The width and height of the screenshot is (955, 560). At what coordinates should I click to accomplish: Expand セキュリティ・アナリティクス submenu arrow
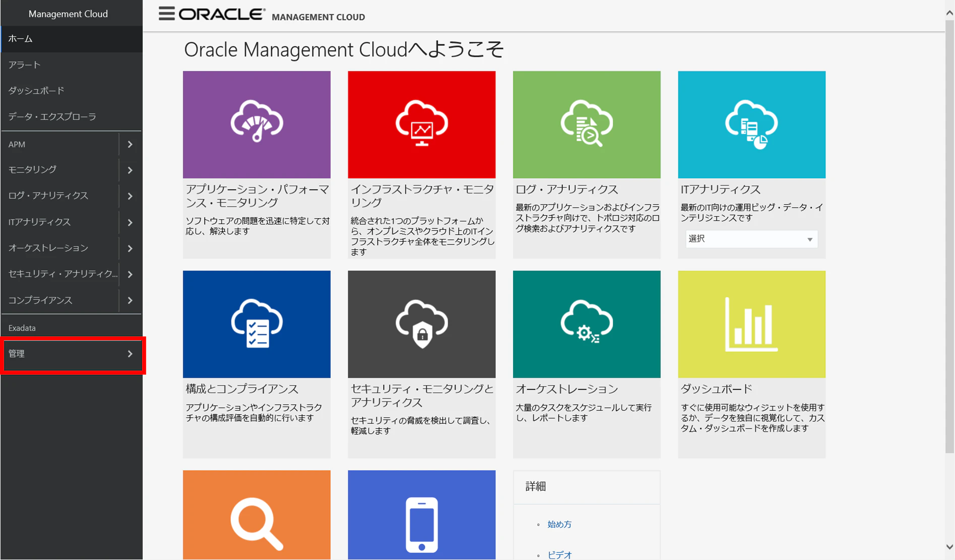[130, 274]
